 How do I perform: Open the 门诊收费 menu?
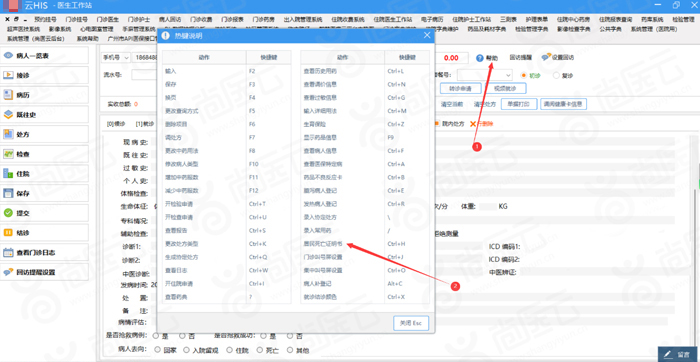201,20
